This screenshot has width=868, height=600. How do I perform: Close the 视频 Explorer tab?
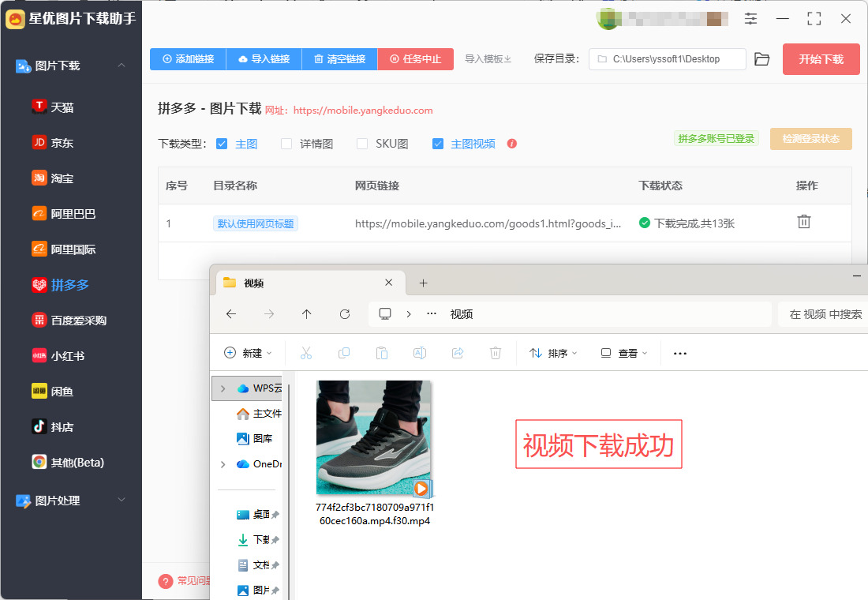[x=388, y=283]
